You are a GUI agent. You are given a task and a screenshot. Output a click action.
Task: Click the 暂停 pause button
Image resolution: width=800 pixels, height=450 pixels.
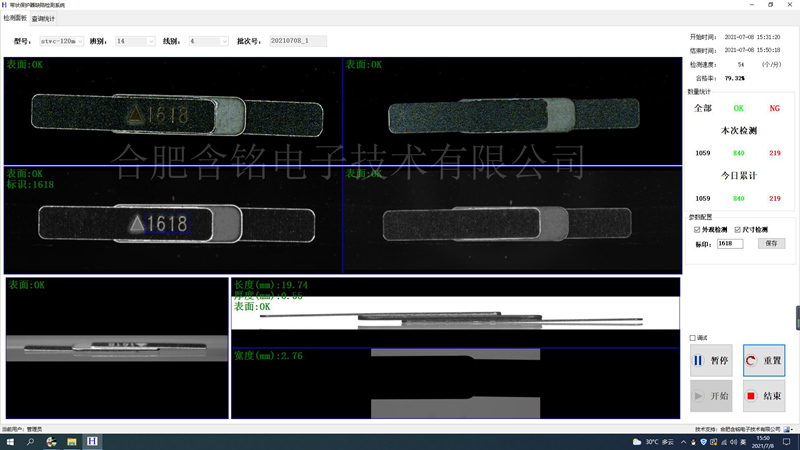(x=711, y=361)
